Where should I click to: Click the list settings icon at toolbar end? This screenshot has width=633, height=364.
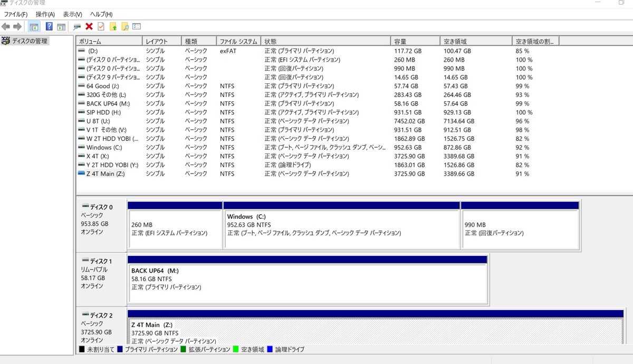137,26
